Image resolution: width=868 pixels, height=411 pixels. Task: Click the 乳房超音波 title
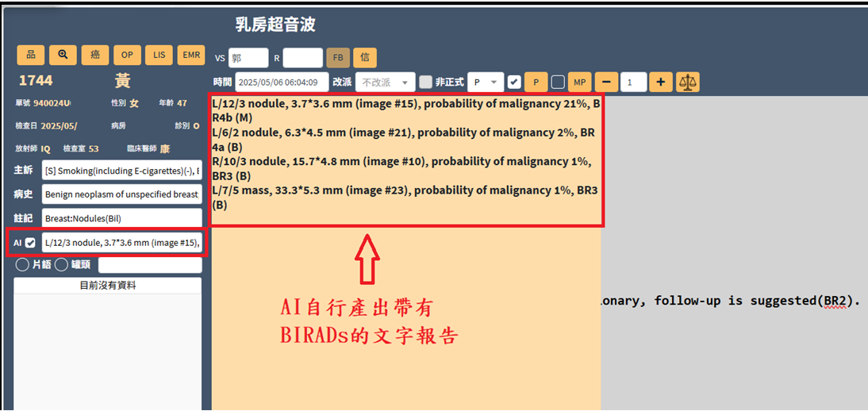(x=275, y=25)
